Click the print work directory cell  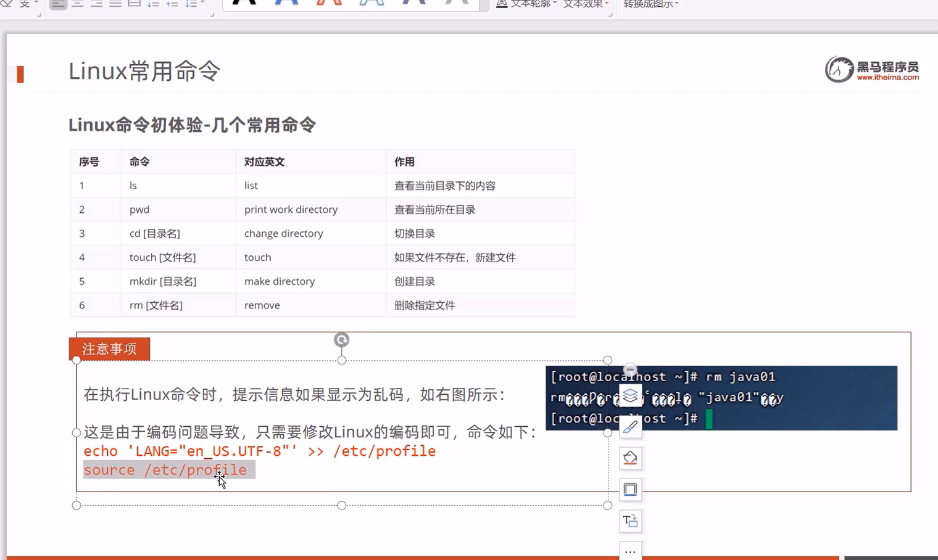click(311, 210)
